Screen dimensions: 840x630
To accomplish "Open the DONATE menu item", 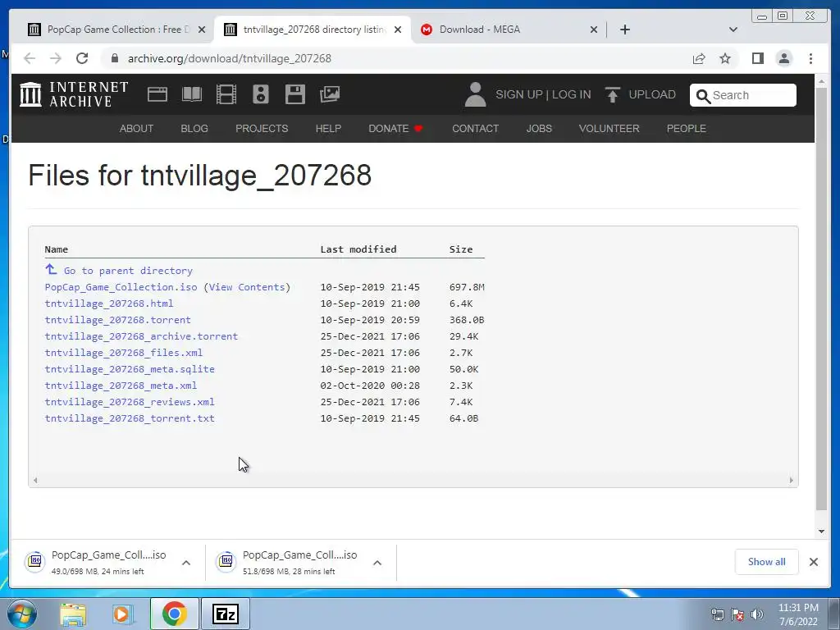I will coord(395,129).
